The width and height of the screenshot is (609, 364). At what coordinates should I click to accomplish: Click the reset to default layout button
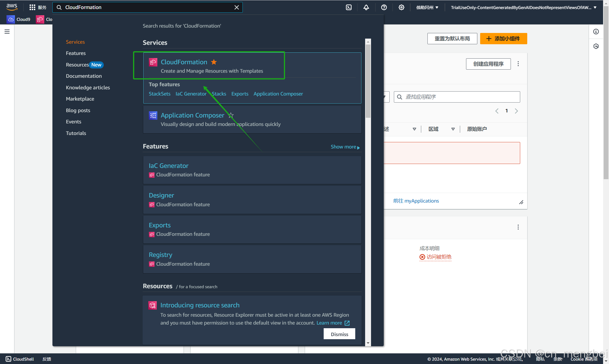452,39
